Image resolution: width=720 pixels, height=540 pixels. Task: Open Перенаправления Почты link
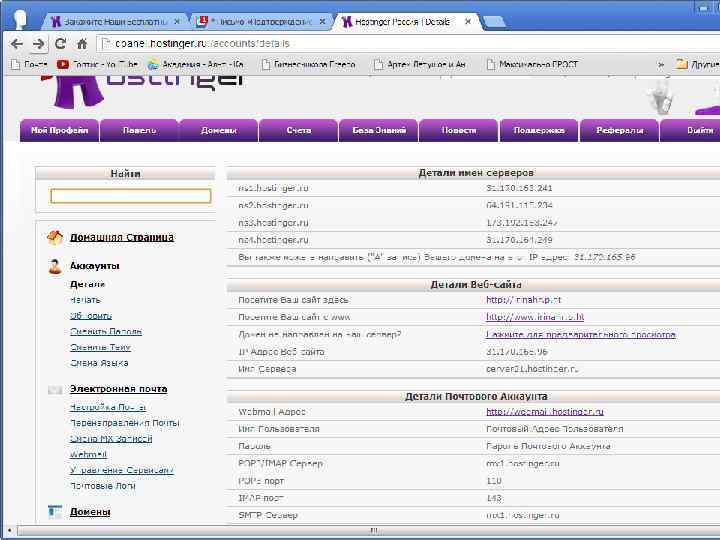(x=124, y=423)
